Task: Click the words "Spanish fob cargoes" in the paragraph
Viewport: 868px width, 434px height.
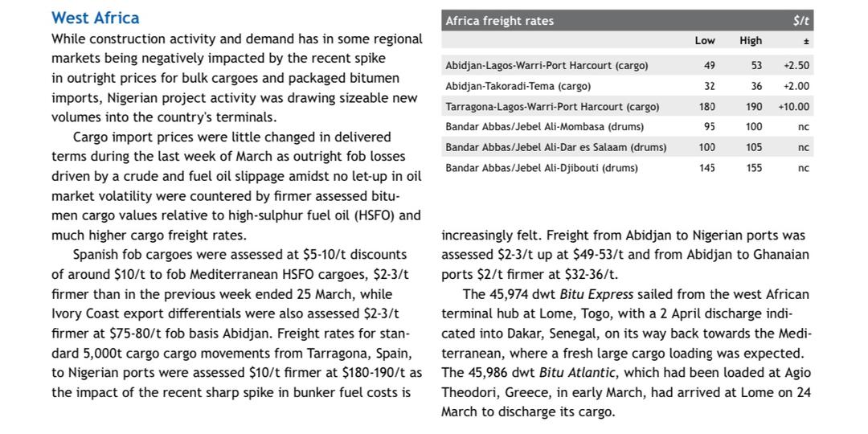Action: pyautogui.click(x=129, y=255)
